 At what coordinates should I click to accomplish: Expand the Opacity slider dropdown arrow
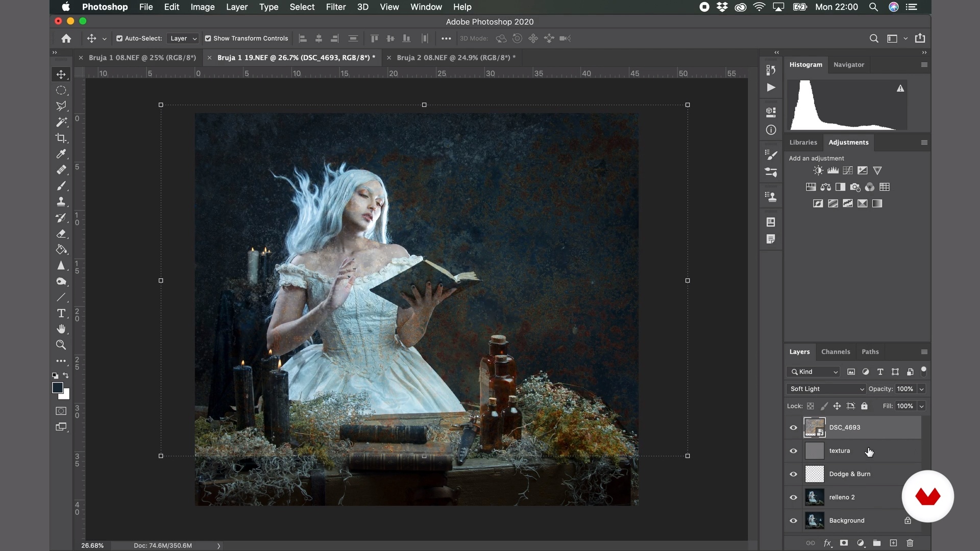(x=921, y=389)
